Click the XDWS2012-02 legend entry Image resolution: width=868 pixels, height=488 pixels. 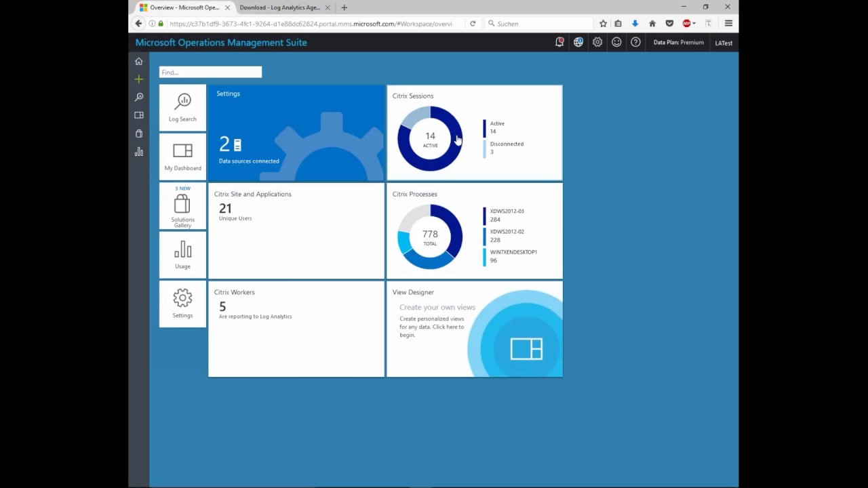tap(504, 235)
